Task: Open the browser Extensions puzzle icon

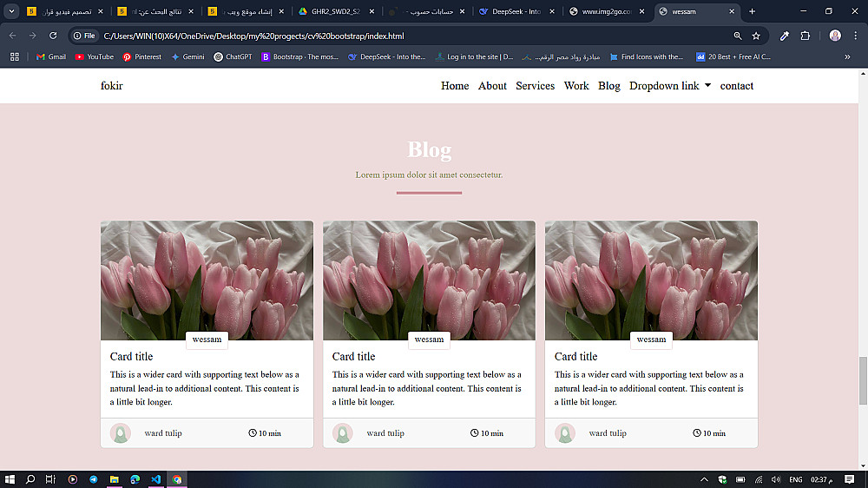Action: 806,36
